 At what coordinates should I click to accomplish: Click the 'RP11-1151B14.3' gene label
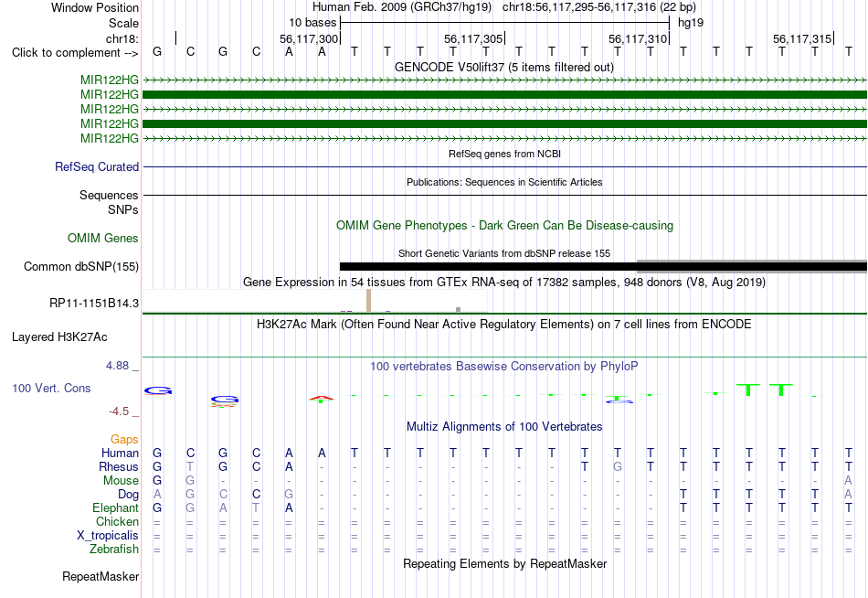94,304
